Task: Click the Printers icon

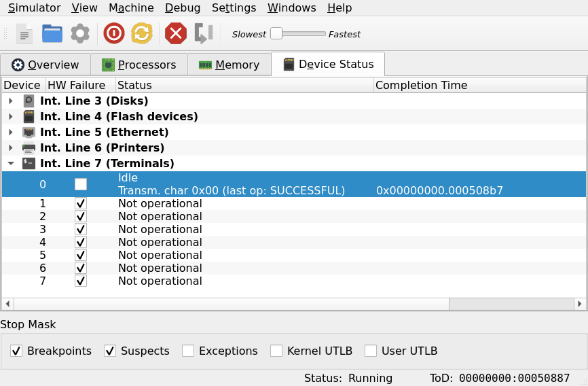Action: [29, 148]
